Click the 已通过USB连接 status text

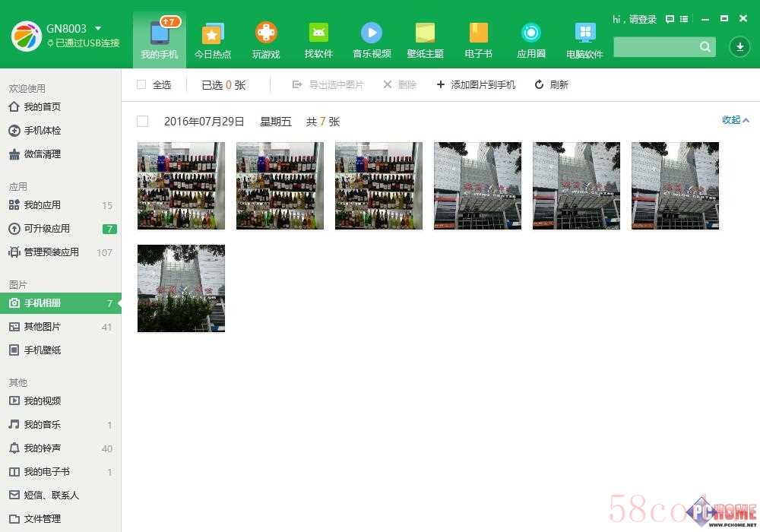click(x=87, y=43)
